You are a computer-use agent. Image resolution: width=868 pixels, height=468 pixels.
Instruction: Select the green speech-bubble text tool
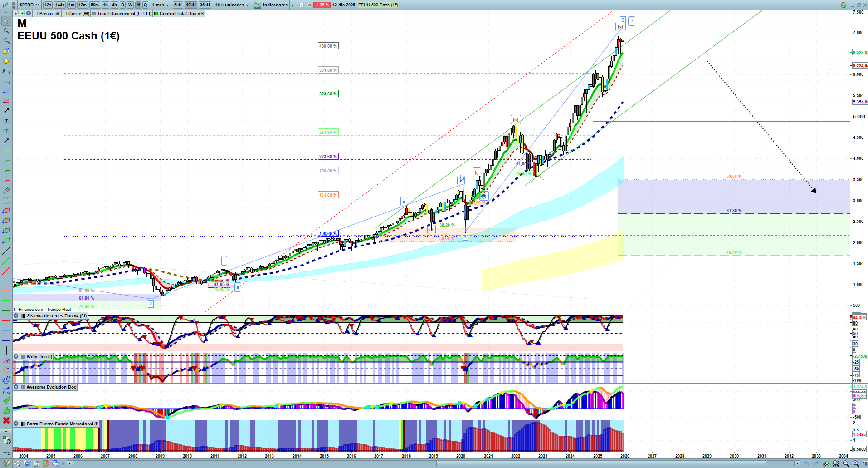pyautogui.click(x=6, y=131)
